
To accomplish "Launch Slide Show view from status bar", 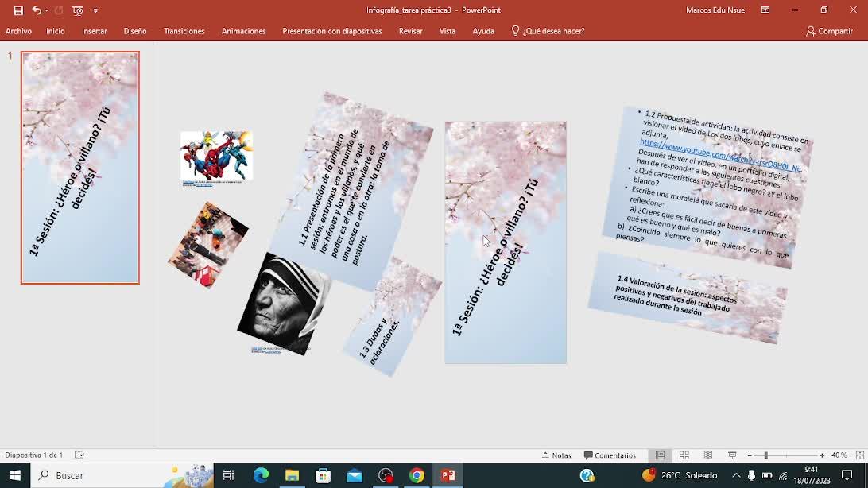I will (x=732, y=455).
